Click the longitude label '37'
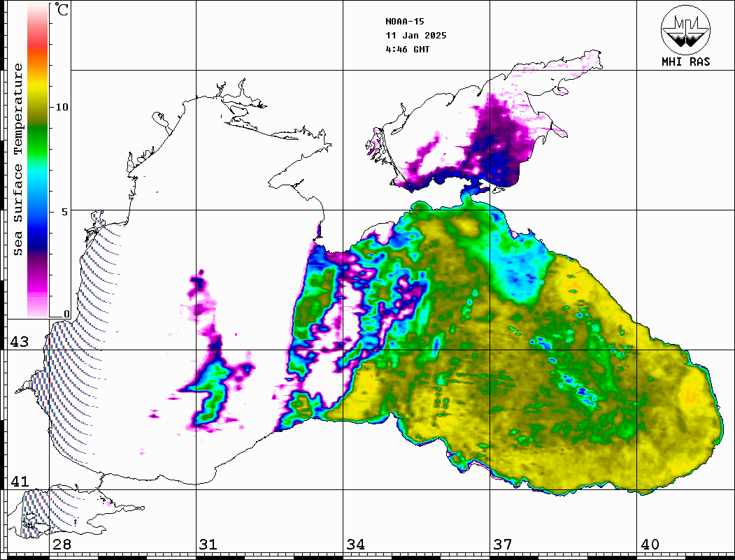Image resolution: width=735 pixels, height=560 pixels. coord(503,544)
